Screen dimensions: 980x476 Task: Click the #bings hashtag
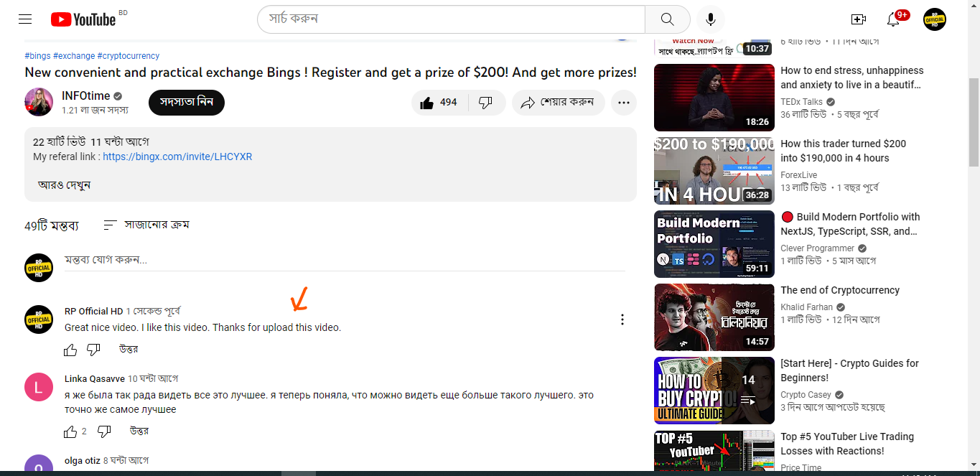(37, 56)
